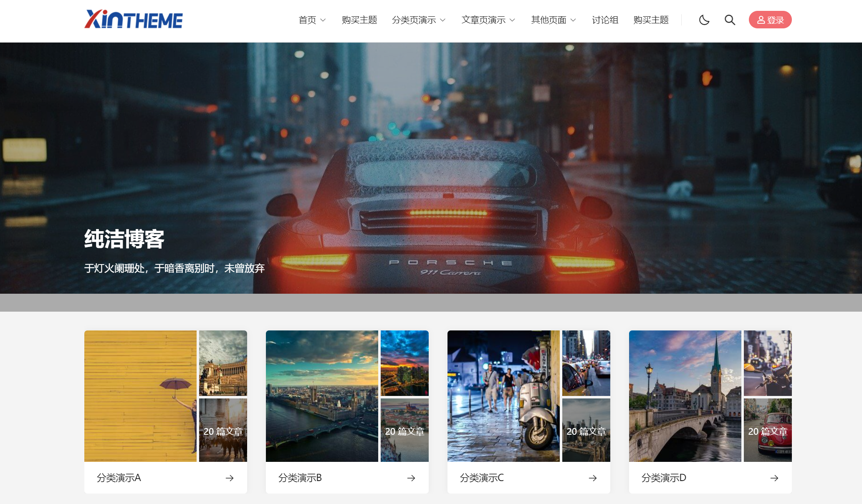Open the 讨论组 menu item
Viewport: 862px width, 504px height.
click(x=605, y=20)
